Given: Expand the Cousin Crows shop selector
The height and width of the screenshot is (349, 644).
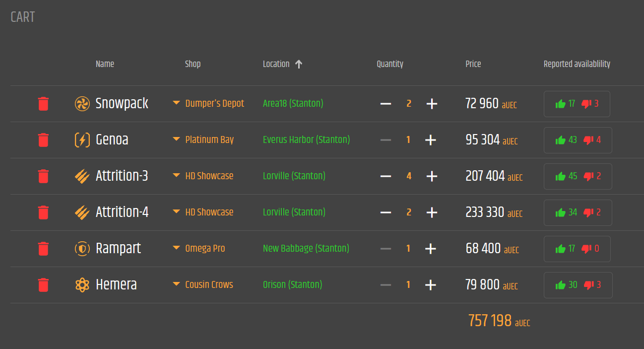Looking at the screenshot, I should [176, 284].
